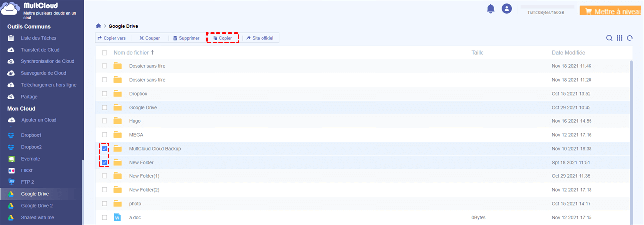Open photo folder name

pyautogui.click(x=135, y=203)
